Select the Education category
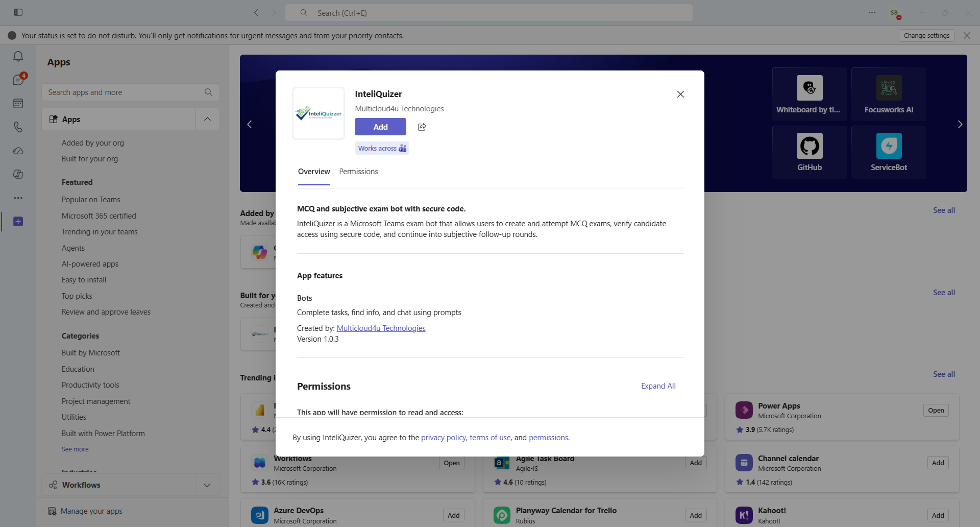Screen dimensions: 980x527 [78, 369]
